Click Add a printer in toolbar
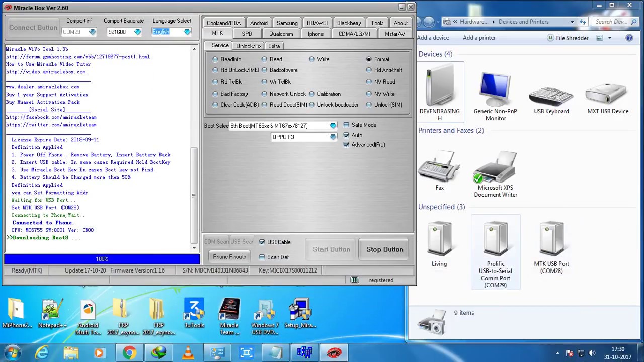 [479, 38]
